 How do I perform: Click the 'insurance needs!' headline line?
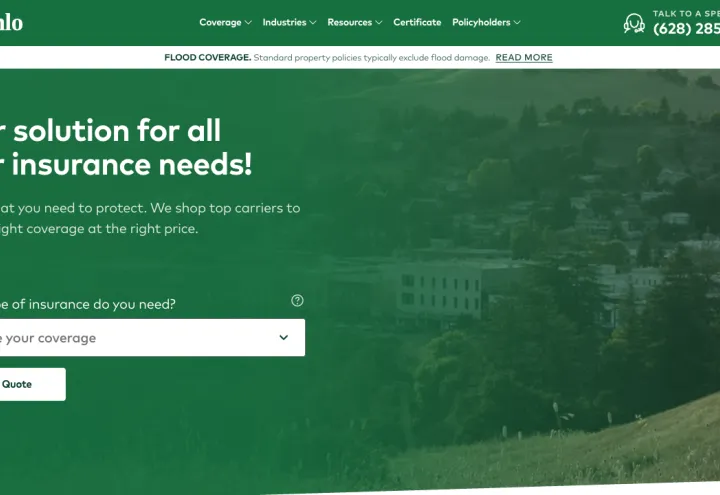132,165
